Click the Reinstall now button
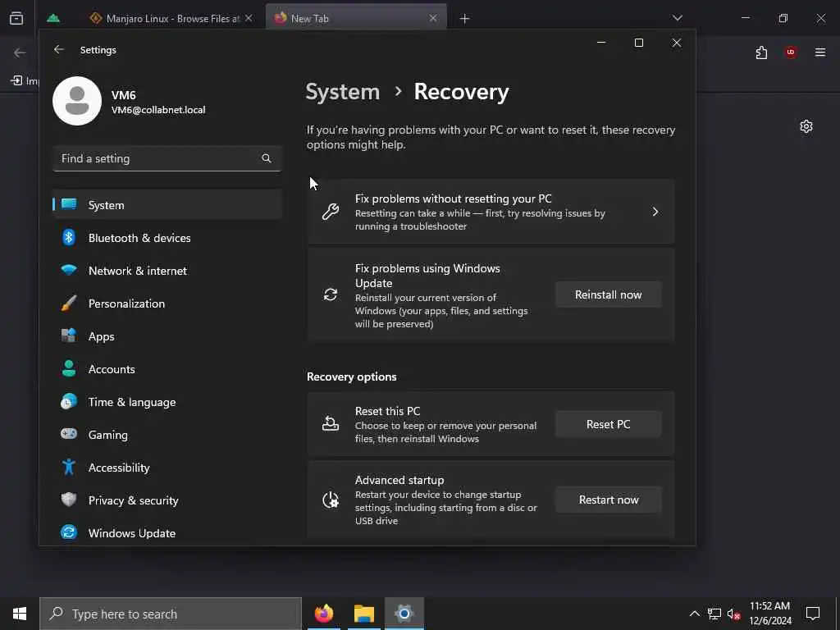840x630 pixels. (608, 294)
